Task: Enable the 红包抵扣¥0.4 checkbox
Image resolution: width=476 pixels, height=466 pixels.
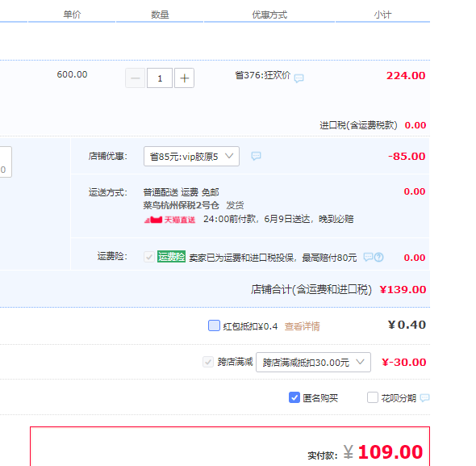Action: tap(214, 325)
